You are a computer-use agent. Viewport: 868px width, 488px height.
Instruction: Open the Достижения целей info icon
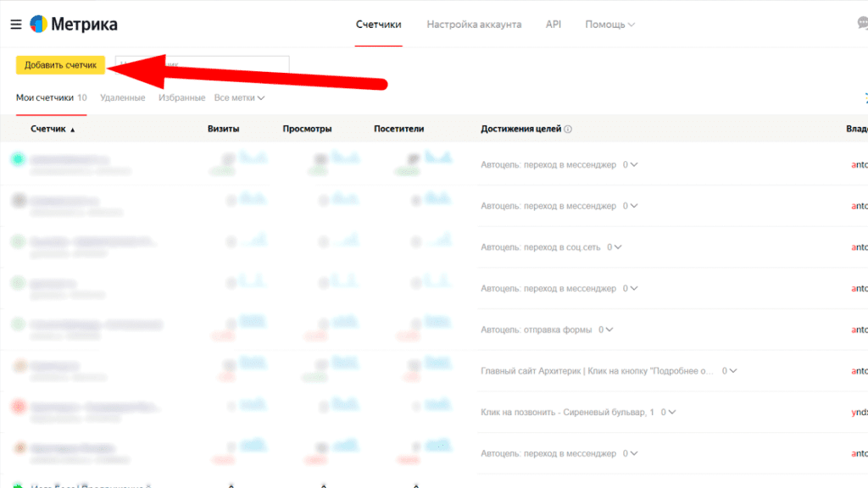[x=568, y=129]
